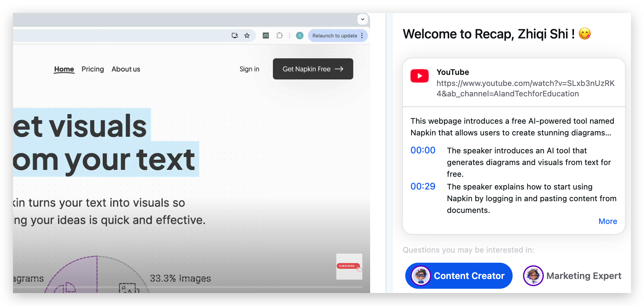Click the Get Napkin Free button
Image resolution: width=644 pixels, height=306 pixels.
pyautogui.click(x=313, y=69)
